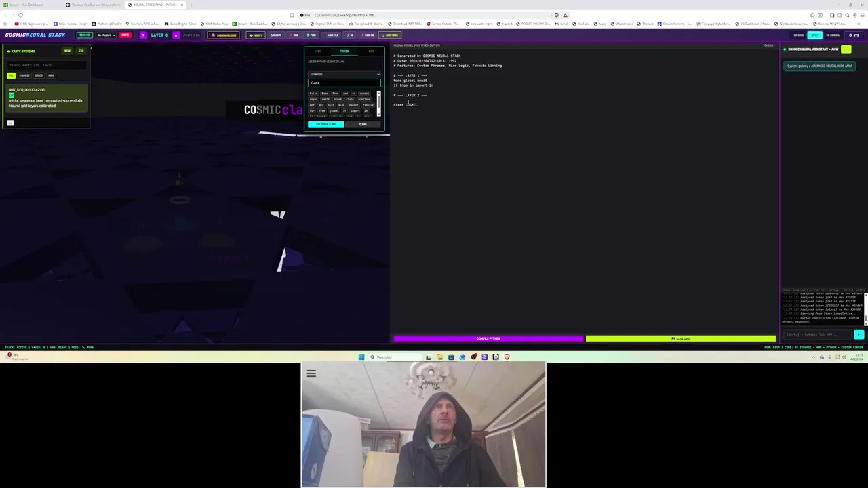Toggle the KARTY toolbar button
This screenshot has height=488, width=868.
click(256, 35)
